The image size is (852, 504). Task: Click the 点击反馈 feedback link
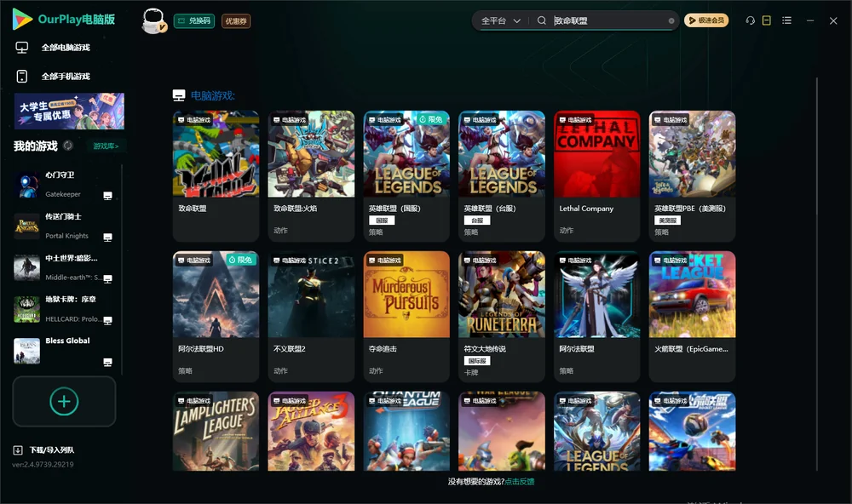pos(520,481)
